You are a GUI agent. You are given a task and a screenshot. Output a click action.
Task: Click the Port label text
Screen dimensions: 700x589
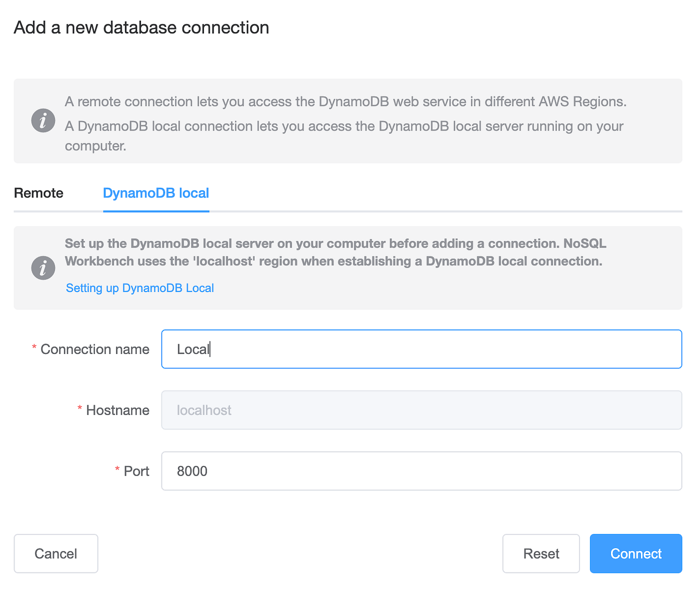[x=136, y=471]
